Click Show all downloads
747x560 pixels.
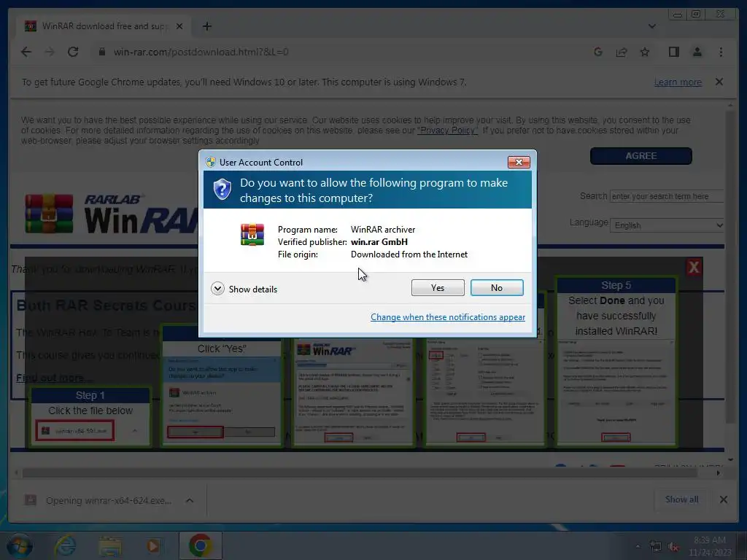tap(682, 499)
